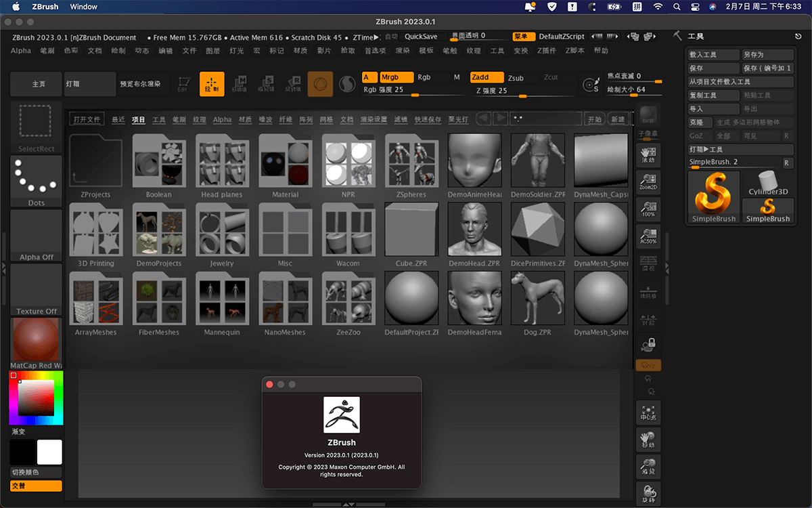The width and height of the screenshot is (812, 508).
Task: Open the 笔刷 Brush menu
Action: [x=47, y=51]
